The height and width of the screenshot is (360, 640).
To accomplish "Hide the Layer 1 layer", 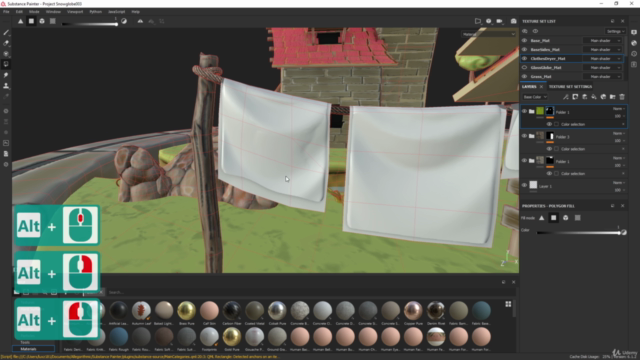I will click(x=524, y=185).
